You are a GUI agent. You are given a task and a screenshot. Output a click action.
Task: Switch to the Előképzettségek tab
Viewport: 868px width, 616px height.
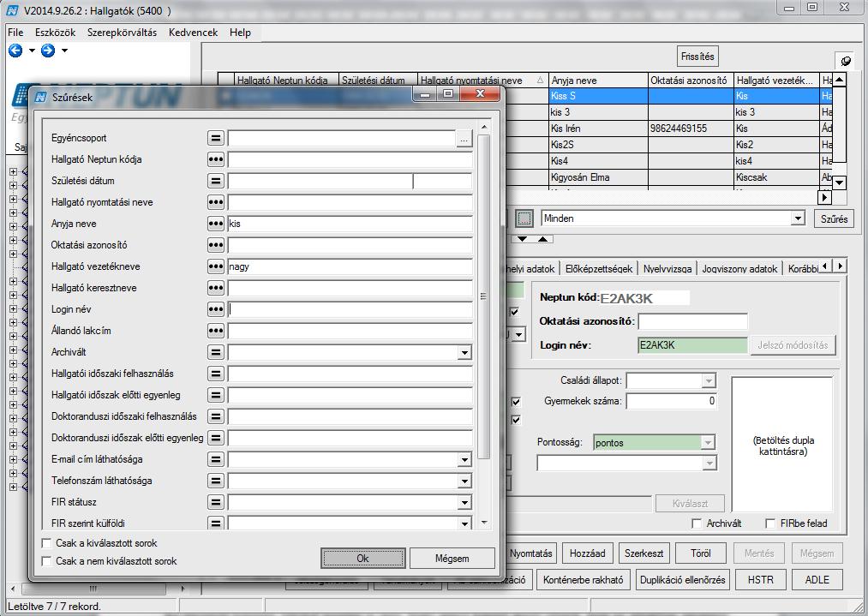coord(599,269)
